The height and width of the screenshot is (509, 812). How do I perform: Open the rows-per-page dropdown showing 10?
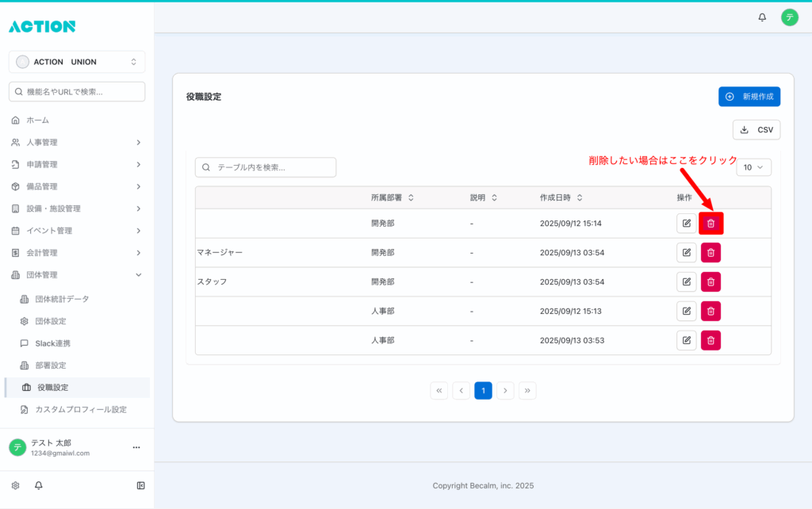click(753, 167)
